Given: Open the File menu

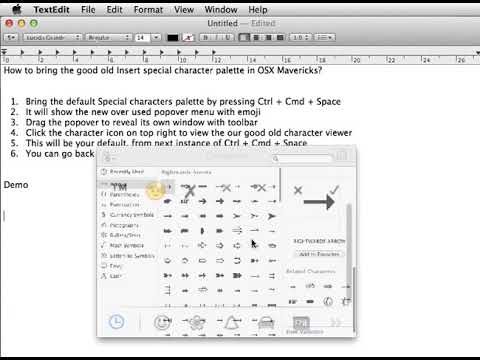Looking at the screenshot, I should pyautogui.click(x=88, y=10).
